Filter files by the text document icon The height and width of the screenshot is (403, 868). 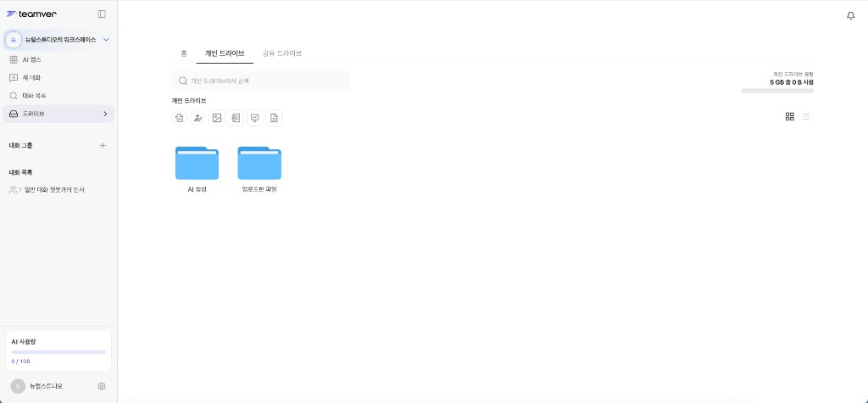click(274, 118)
